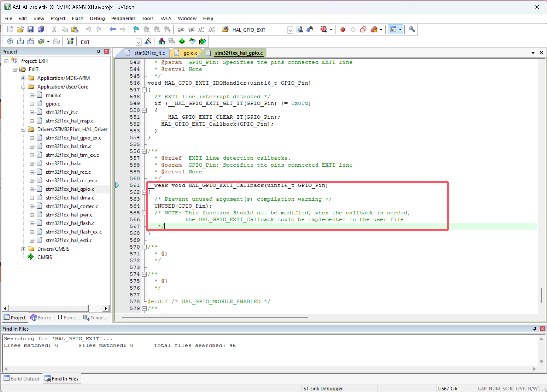This screenshot has height=392, width=547.
Task: Toggle a bookmark with the flag icon
Action: [x=136, y=29]
